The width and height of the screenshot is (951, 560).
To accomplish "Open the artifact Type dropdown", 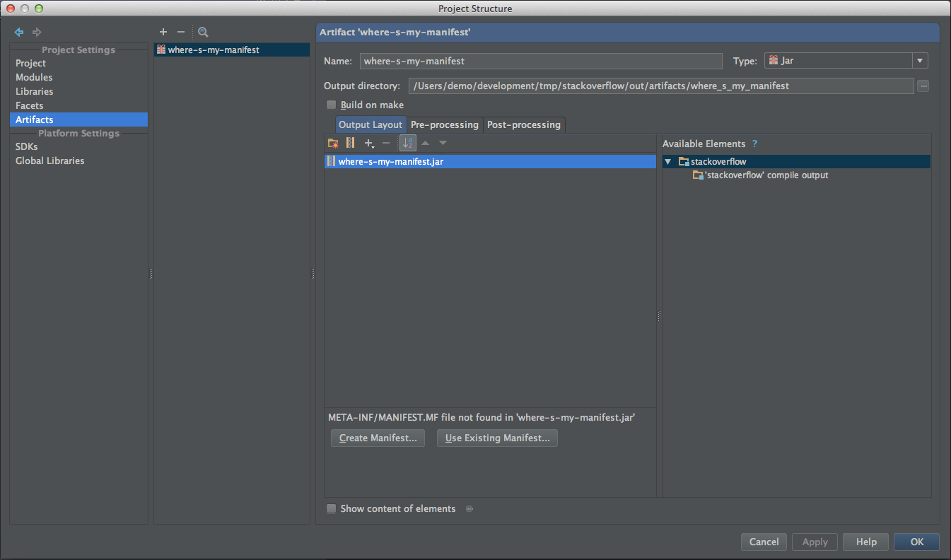I will (x=919, y=60).
